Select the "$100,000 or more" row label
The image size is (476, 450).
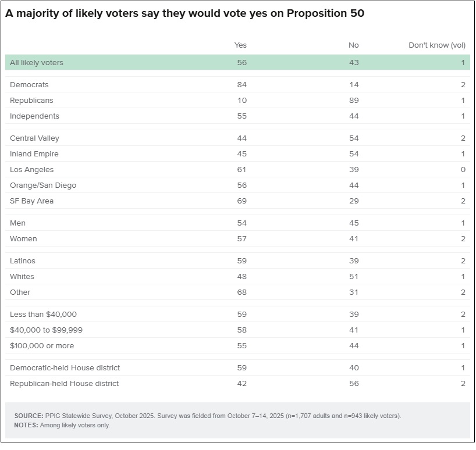click(x=42, y=346)
